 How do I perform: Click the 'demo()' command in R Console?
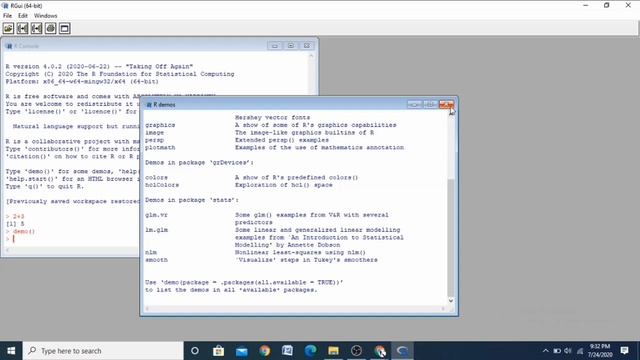[x=24, y=231]
